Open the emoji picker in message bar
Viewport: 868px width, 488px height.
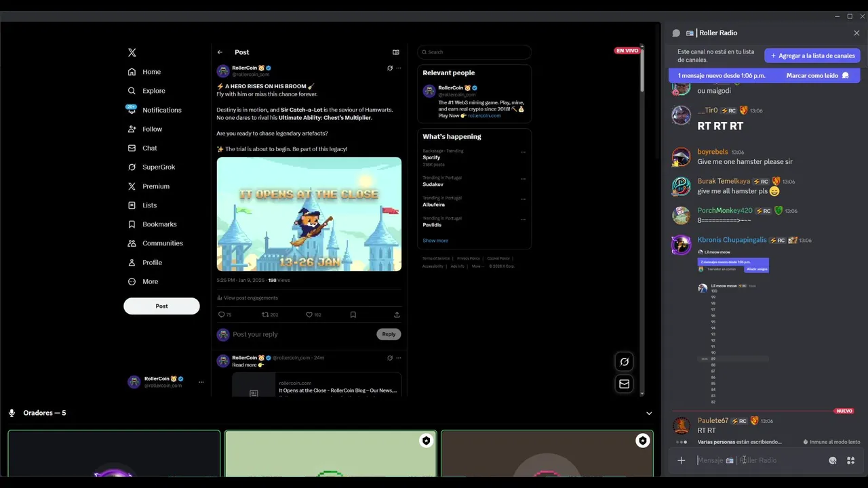pyautogui.click(x=833, y=460)
